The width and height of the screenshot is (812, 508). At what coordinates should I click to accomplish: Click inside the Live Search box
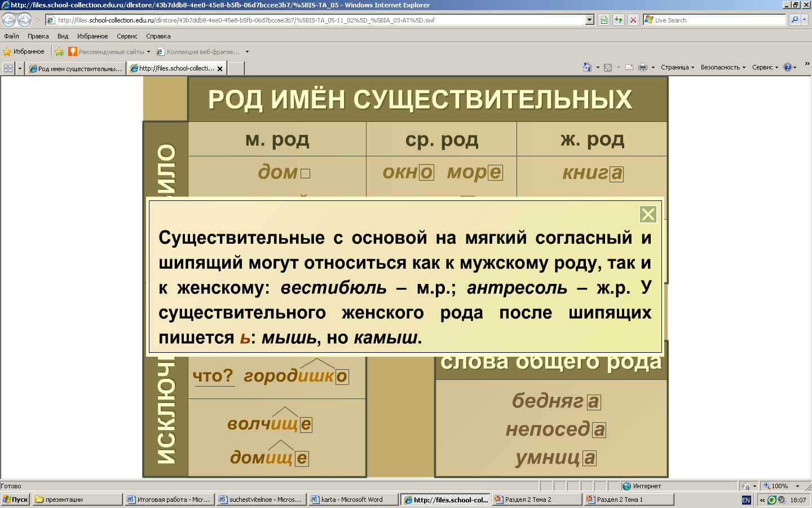pos(719,20)
